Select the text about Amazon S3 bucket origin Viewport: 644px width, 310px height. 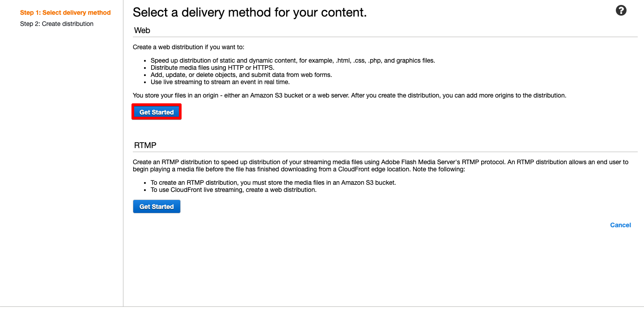[x=349, y=95]
